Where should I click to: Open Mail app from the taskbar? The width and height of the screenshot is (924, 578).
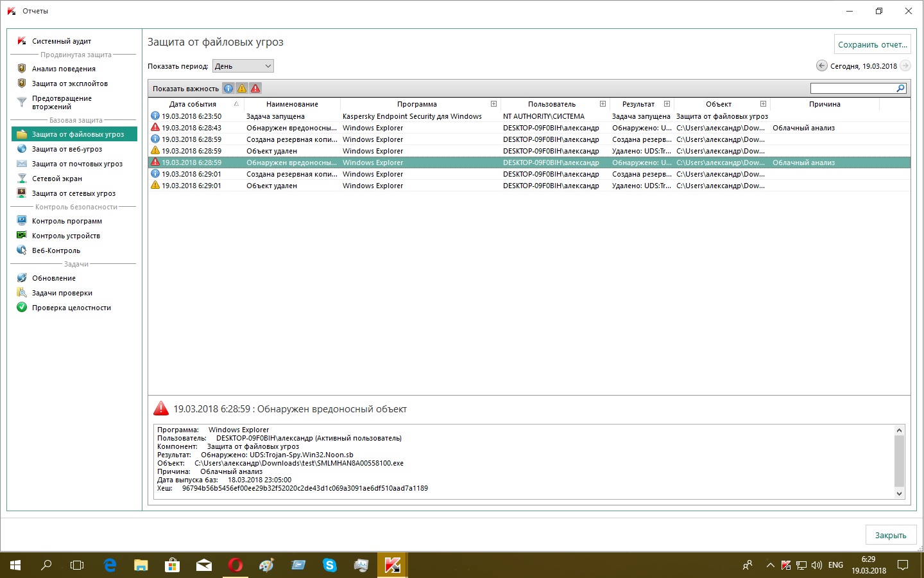pos(204,565)
